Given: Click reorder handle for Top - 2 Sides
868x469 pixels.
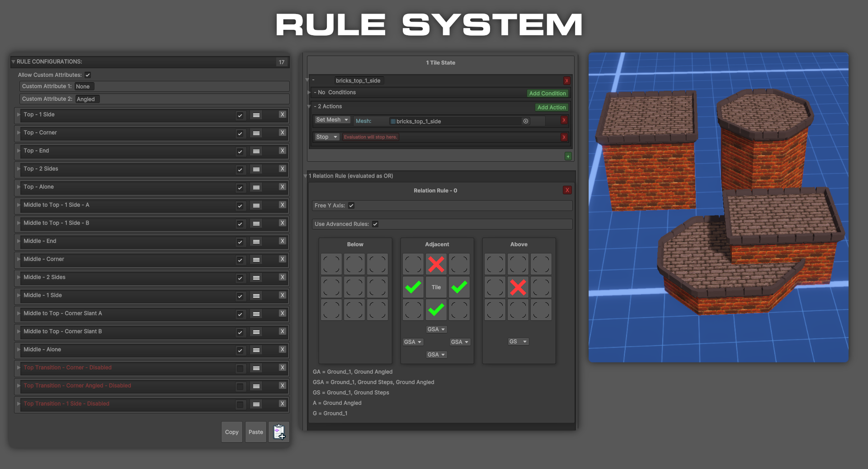Looking at the screenshot, I should [256, 169].
